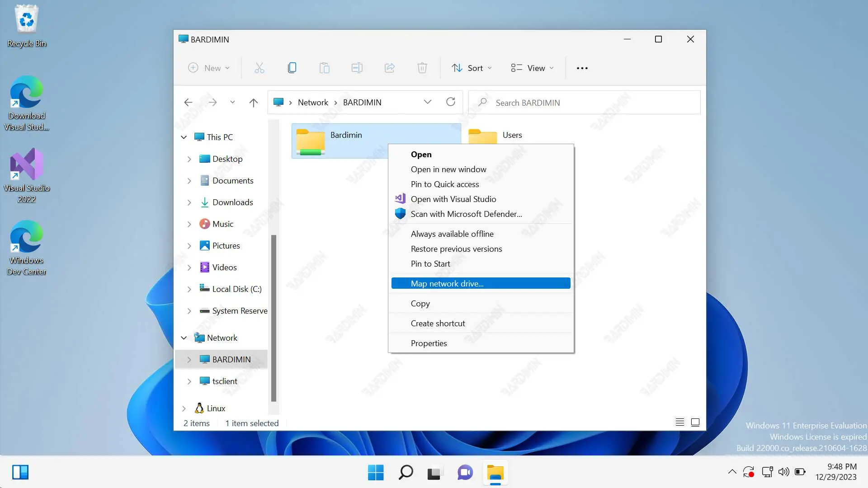The height and width of the screenshot is (488, 868).
Task: Click the Rename icon in toolbar
Action: 357,68
